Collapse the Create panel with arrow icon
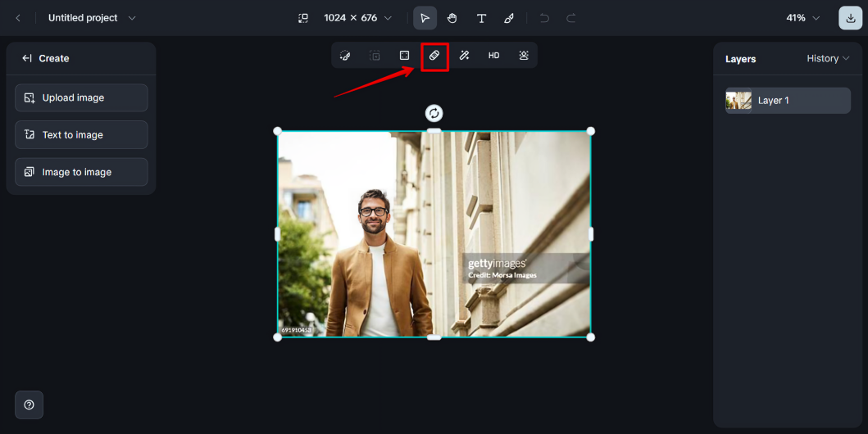This screenshot has height=434, width=868. pyautogui.click(x=26, y=58)
